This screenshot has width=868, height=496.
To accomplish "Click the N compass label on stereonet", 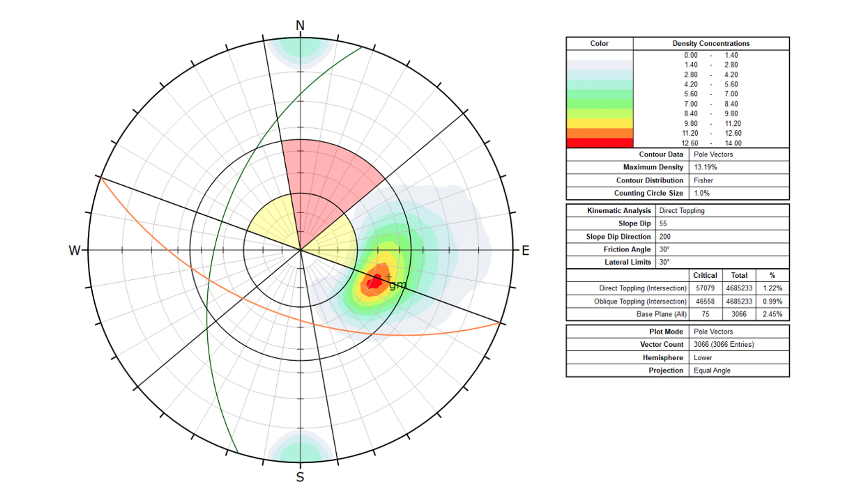I will 300,26.
